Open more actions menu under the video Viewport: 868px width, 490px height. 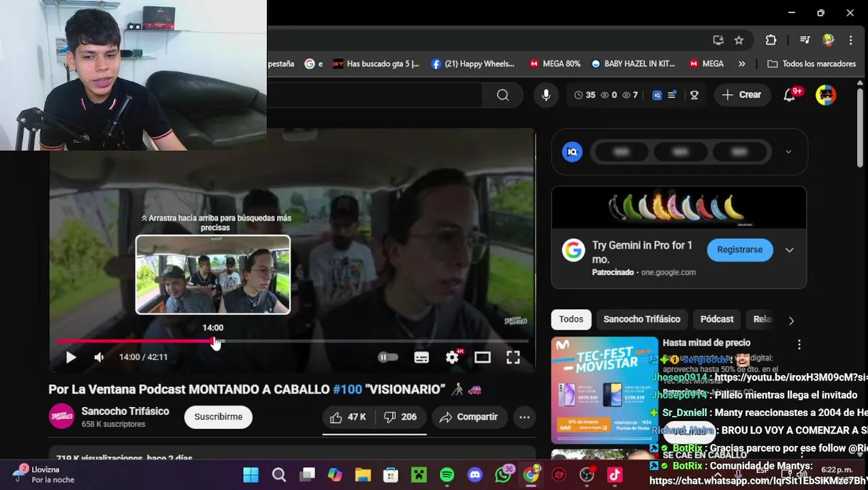524,417
